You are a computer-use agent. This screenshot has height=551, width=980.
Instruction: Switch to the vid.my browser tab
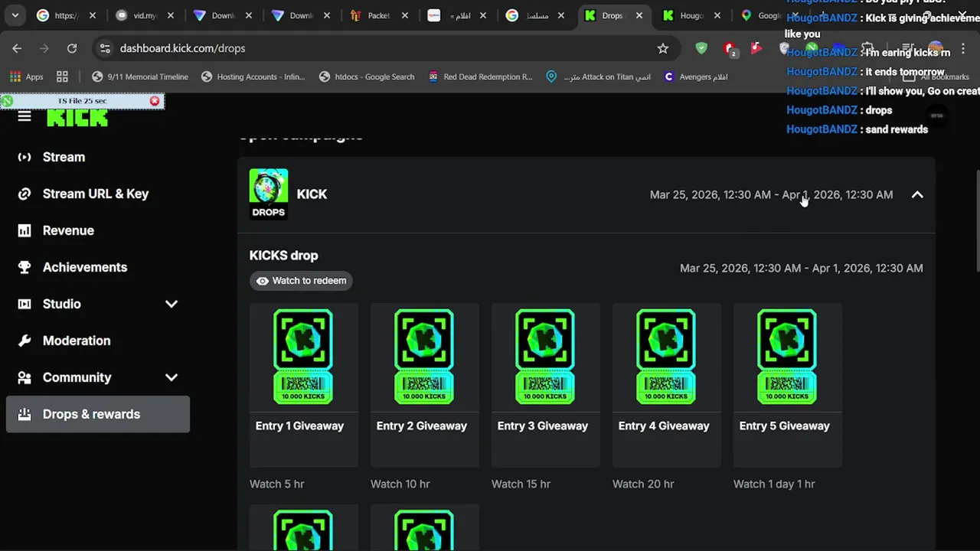coord(145,15)
